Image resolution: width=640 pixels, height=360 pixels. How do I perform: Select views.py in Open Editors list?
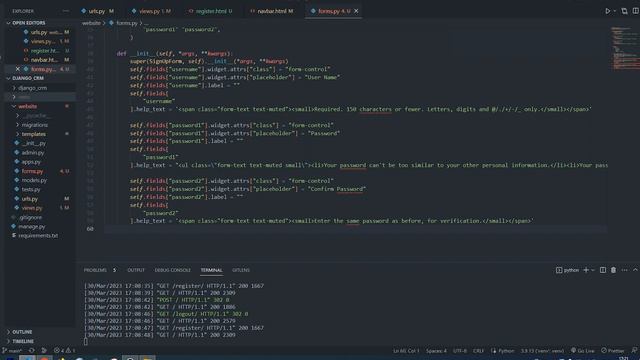[46, 41]
